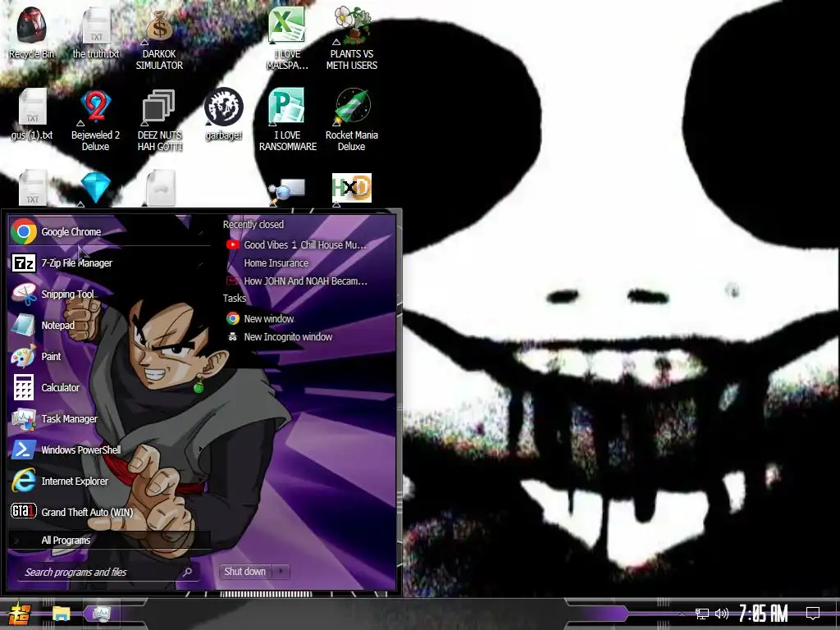Open File Explorer from taskbar
The width and height of the screenshot is (840, 630).
click(61, 614)
